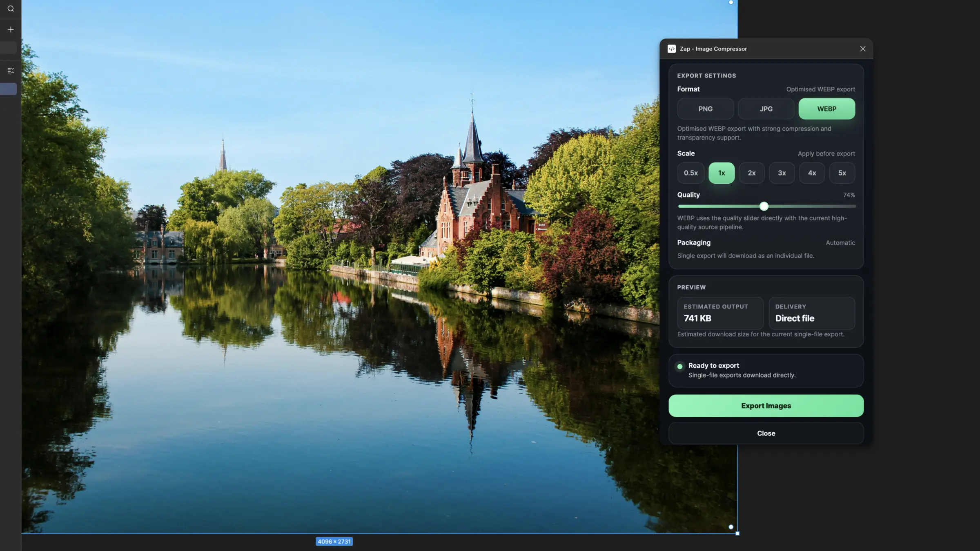Click the Optimised WEBP export label
980x551 pixels.
click(820, 89)
